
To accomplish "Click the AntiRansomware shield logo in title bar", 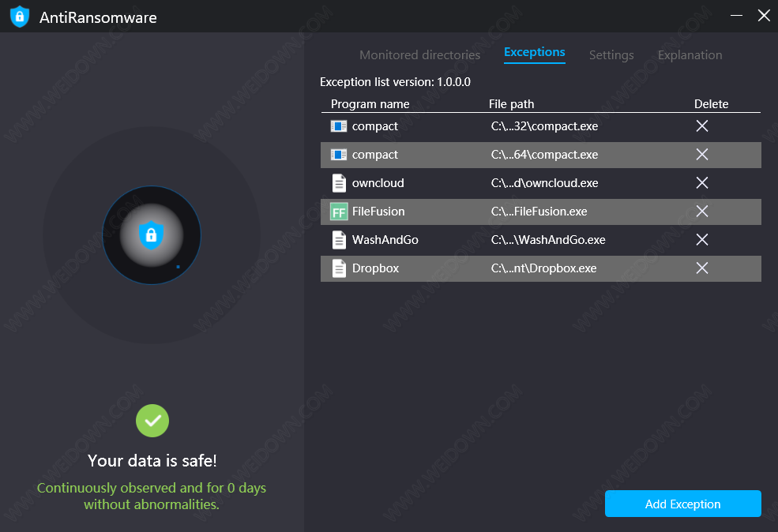I will click(x=19, y=17).
